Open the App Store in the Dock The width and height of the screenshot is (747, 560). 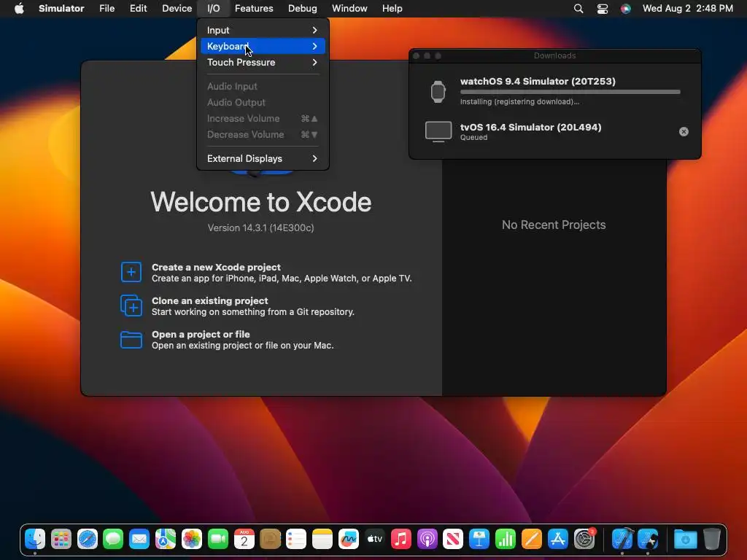point(557,539)
